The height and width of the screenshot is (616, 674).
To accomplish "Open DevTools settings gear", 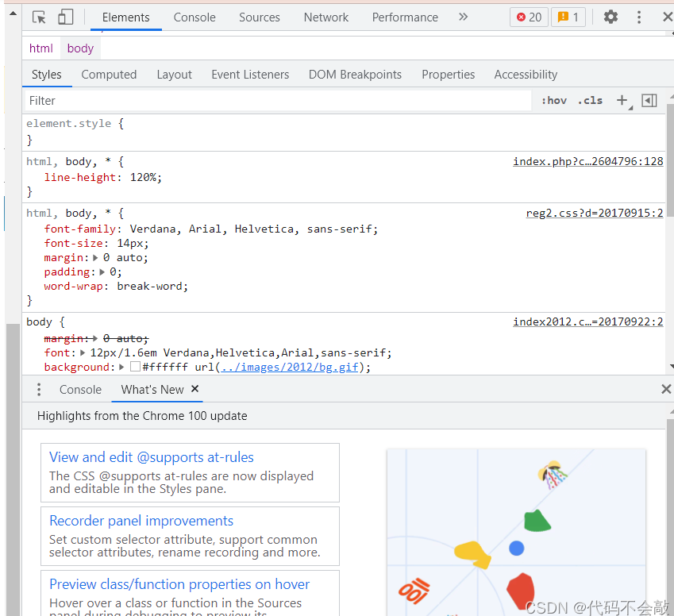I will click(610, 17).
